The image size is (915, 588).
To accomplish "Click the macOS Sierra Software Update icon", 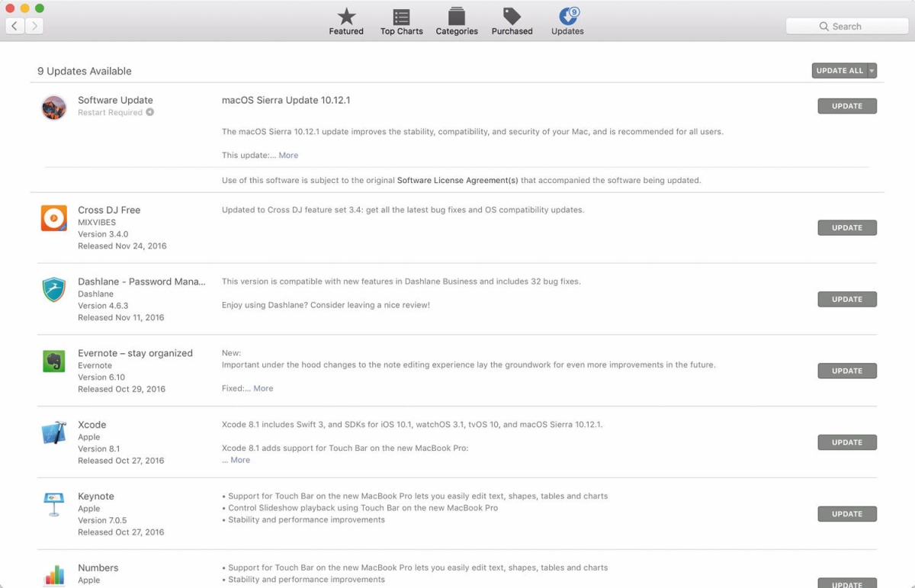I will (x=54, y=108).
